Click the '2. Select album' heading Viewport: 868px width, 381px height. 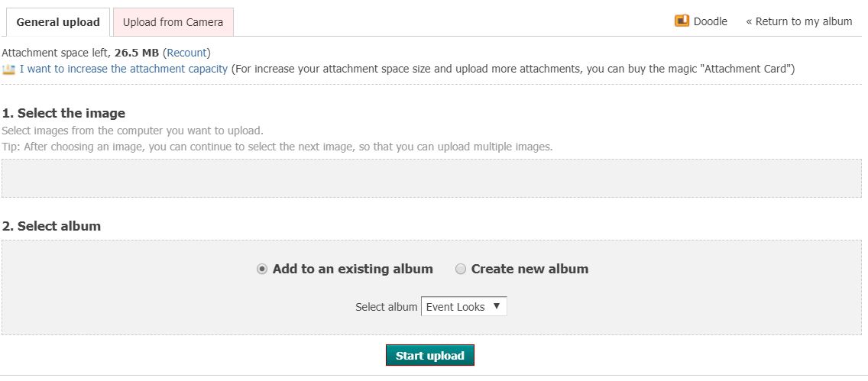point(51,226)
